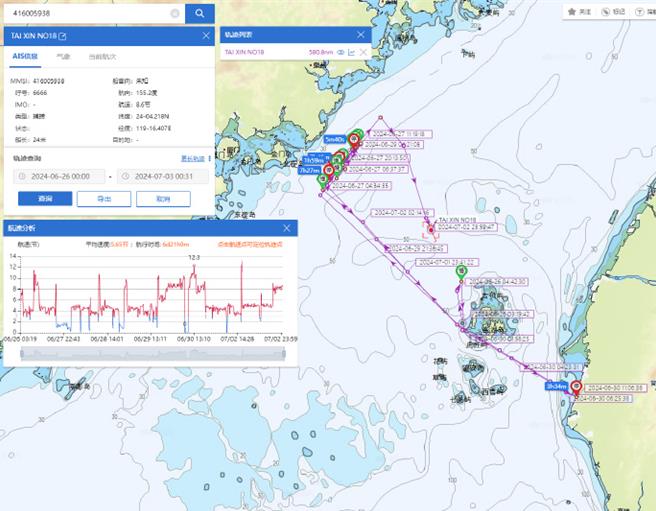Switch to the AIS信息 tab
Image resolution: width=656 pixels, height=511 pixels.
pyautogui.click(x=26, y=57)
